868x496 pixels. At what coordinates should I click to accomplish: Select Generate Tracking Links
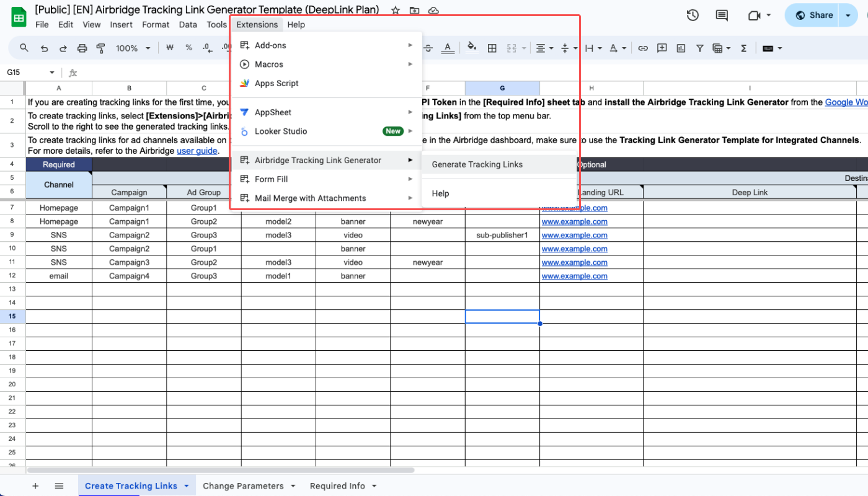pos(499,164)
